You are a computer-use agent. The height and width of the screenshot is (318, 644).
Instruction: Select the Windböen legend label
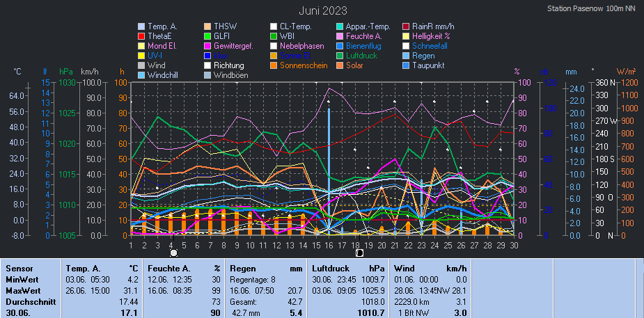[231, 76]
